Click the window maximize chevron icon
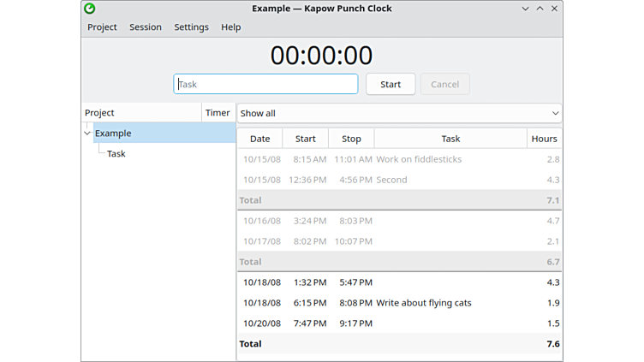Screen dimensions: 644x362 click(x=540, y=9)
